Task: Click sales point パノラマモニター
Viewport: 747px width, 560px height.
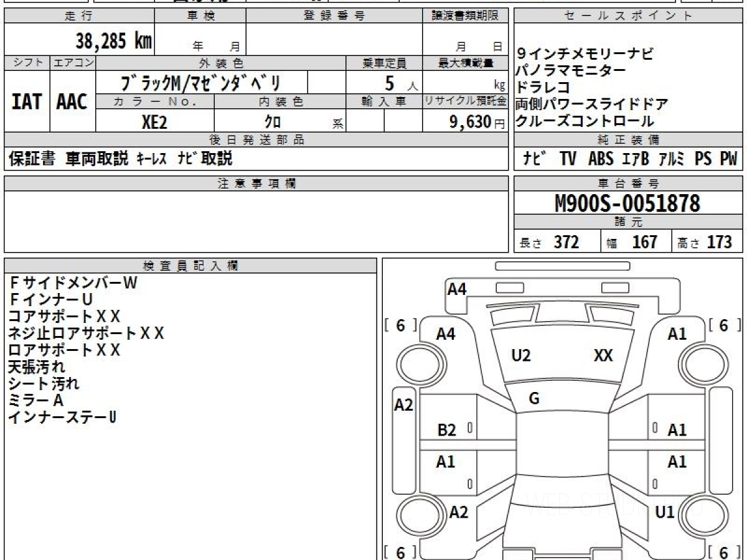Action: [x=571, y=71]
